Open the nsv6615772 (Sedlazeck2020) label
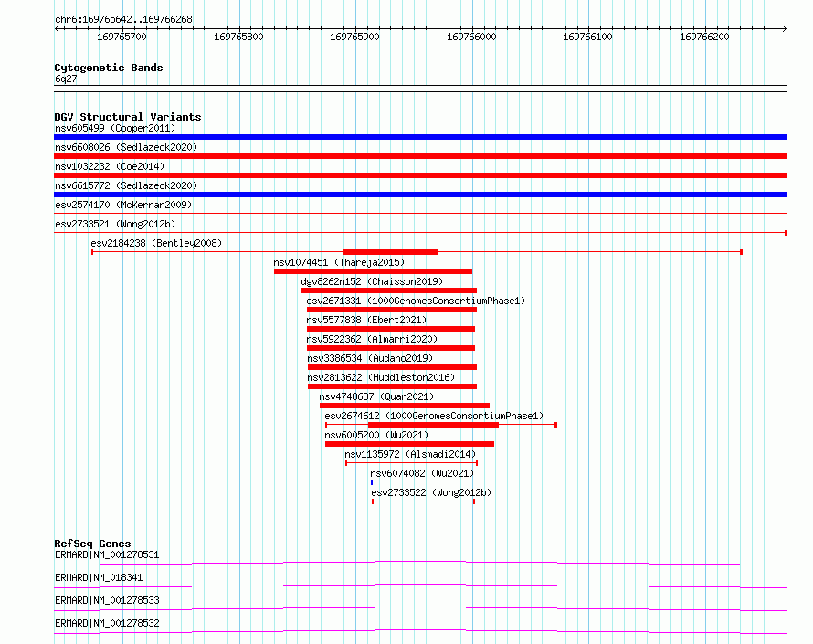The width and height of the screenshot is (813, 644). pyautogui.click(x=126, y=185)
